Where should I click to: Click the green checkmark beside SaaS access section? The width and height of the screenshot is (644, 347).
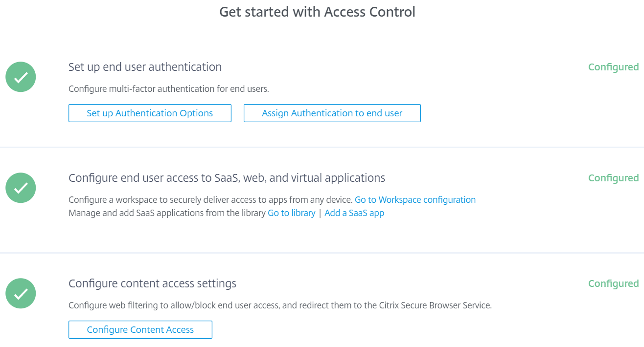(21, 188)
